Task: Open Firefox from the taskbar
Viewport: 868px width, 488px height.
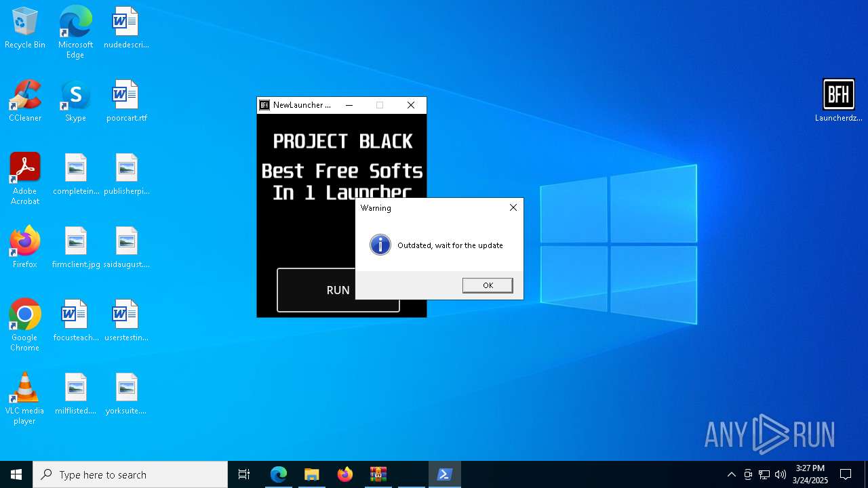Action: coord(345,474)
